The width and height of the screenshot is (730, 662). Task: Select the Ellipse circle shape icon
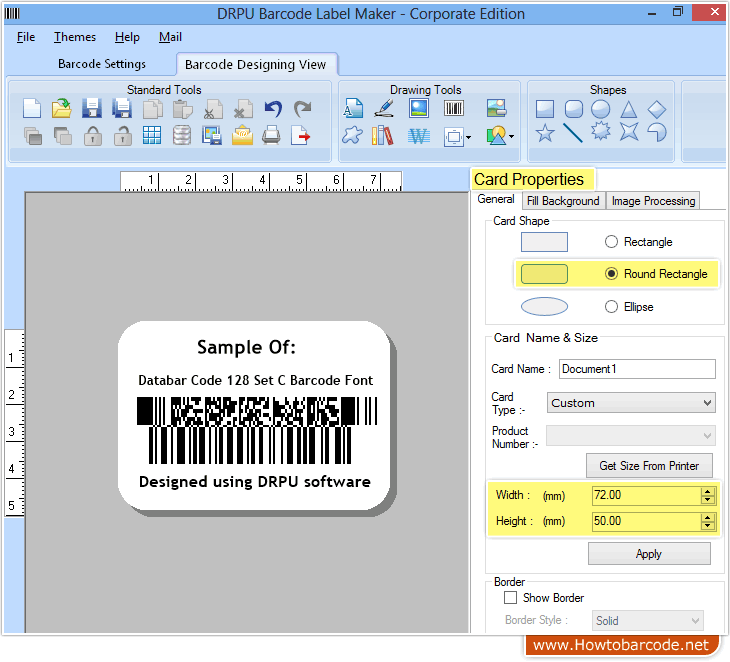click(x=601, y=109)
